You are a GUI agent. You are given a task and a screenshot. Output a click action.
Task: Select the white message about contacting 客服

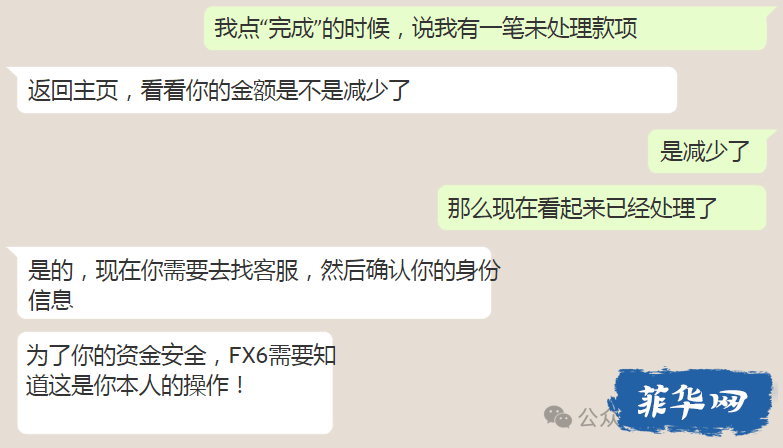254,283
